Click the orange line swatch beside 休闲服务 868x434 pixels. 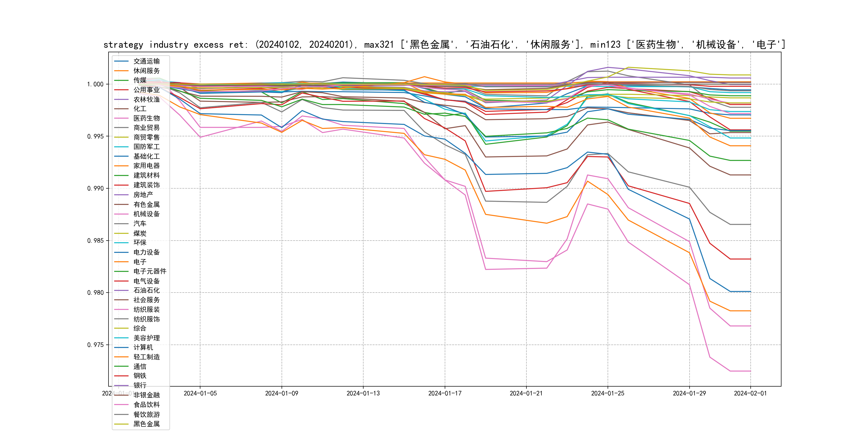pos(121,71)
